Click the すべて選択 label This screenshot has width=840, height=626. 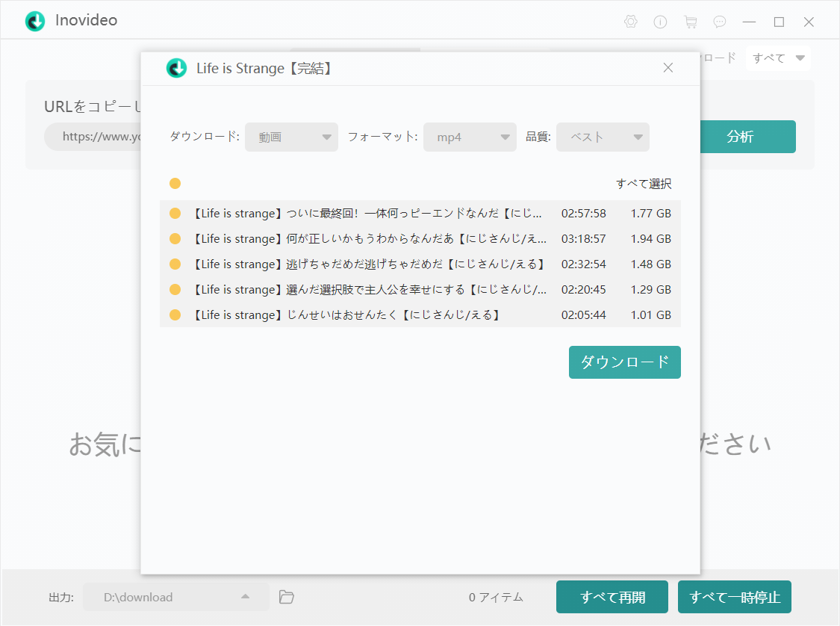click(644, 184)
